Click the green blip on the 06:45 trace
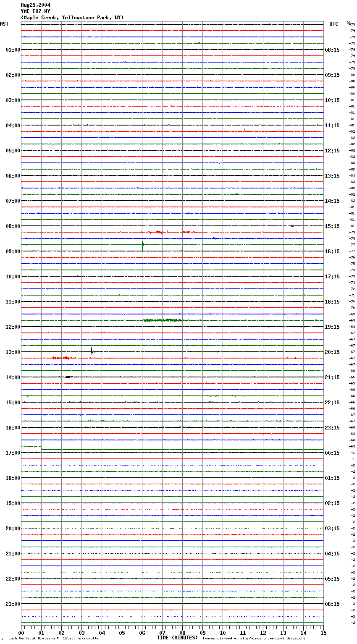The width and height of the screenshot is (357, 644). tap(237, 194)
